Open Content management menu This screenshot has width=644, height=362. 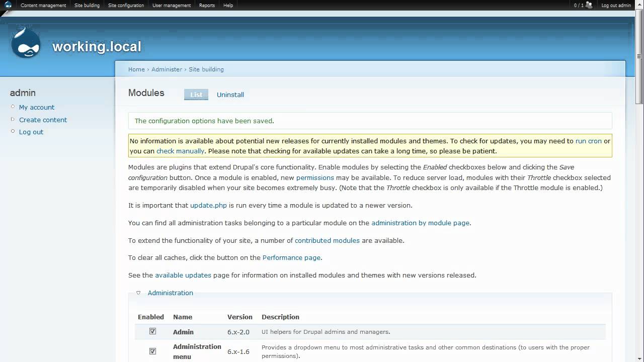(43, 6)
